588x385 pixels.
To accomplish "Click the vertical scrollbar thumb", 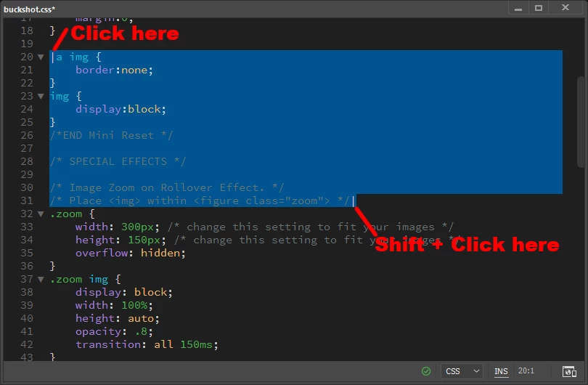I will [581, 122].
